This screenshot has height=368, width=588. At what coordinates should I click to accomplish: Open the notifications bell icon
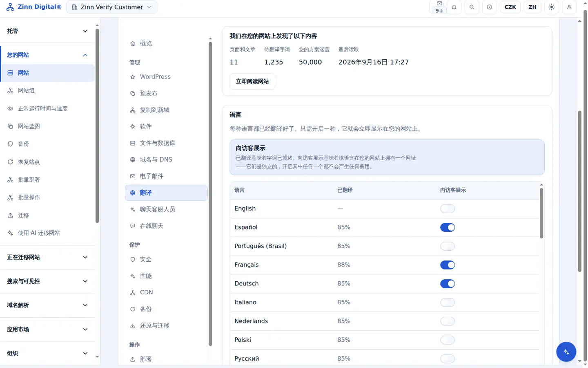454,7
